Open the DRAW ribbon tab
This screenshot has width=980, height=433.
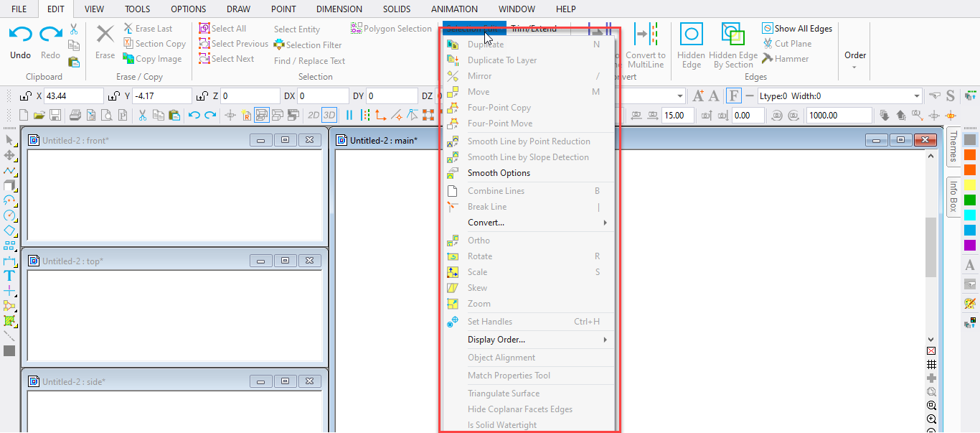pyautogui.click(x=238, y=9)
